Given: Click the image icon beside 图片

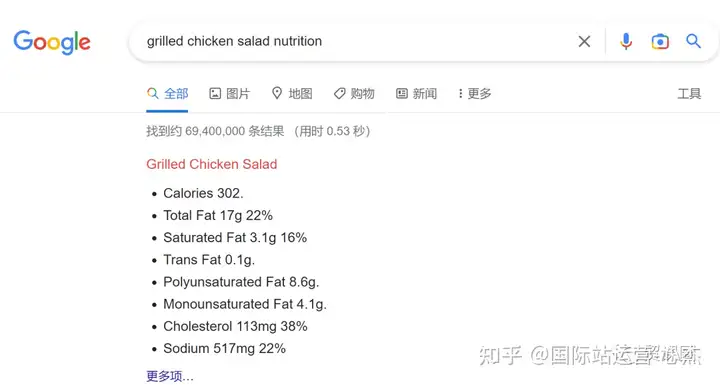Looking at the screenshot, I should (215, 94).
